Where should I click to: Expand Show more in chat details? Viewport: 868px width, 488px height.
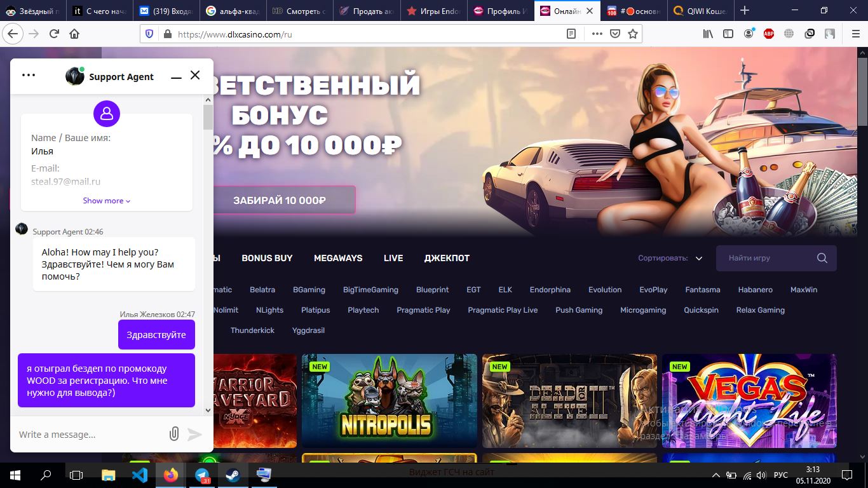tap(106, 201)
